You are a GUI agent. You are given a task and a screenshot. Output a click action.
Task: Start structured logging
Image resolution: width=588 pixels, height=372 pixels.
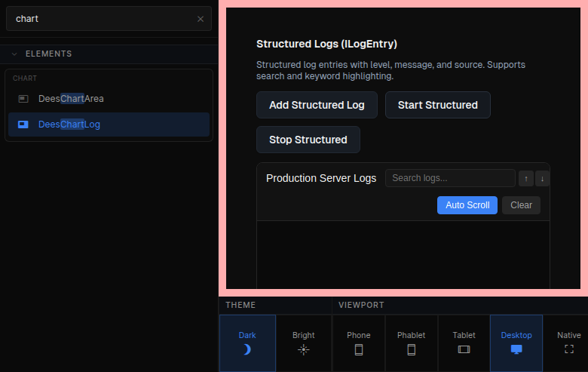437,105
